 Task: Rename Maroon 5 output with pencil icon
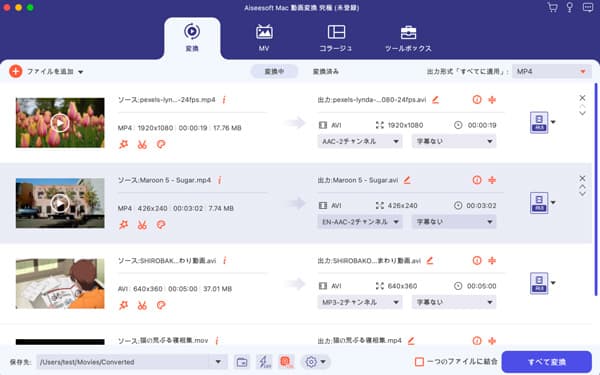(x=407, y=180)
